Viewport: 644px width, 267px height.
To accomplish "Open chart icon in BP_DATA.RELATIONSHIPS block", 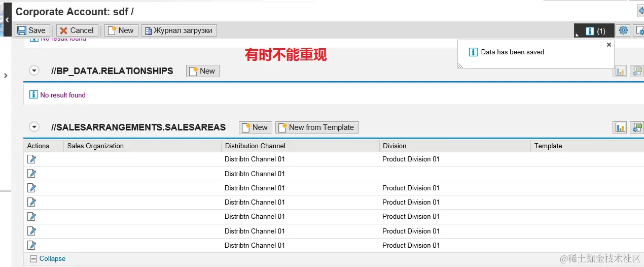I will pos(620,71).
